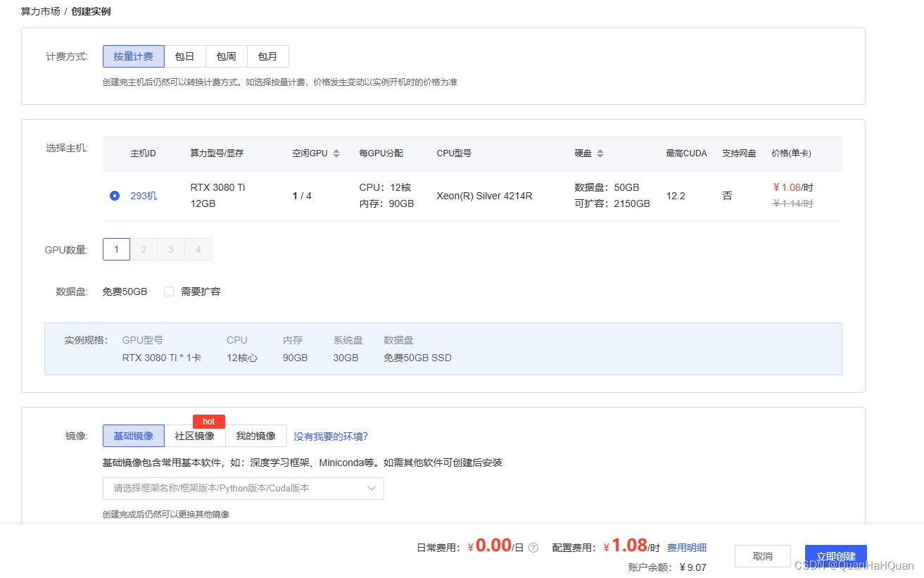Set GPU数量 to 4
The height and width of the screenshot is (578, 924).
pos(198,249)
